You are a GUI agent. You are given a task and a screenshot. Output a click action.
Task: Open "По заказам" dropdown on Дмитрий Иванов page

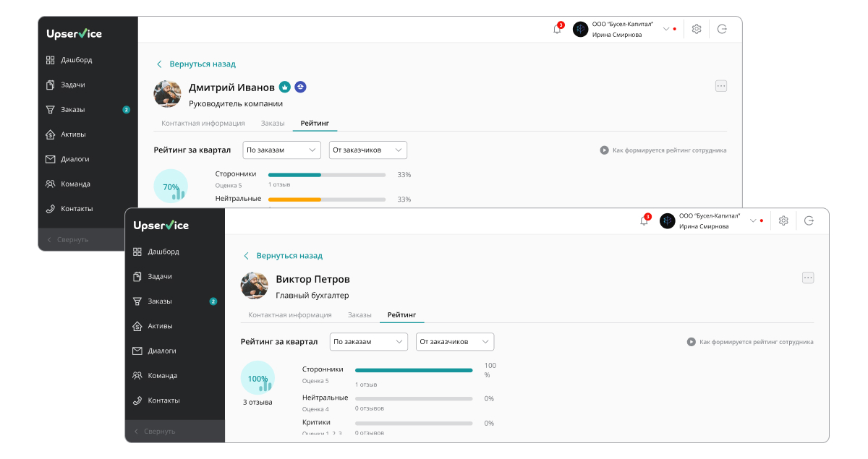tap(282, 150)
